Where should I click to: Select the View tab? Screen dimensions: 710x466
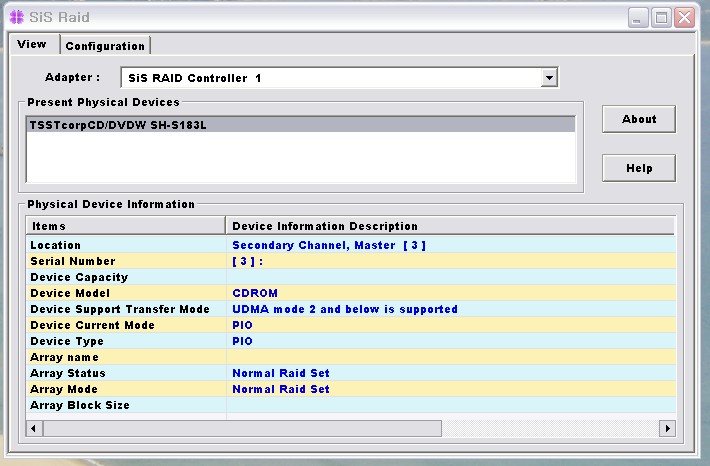pyautogui.click(x=32, y=44)
